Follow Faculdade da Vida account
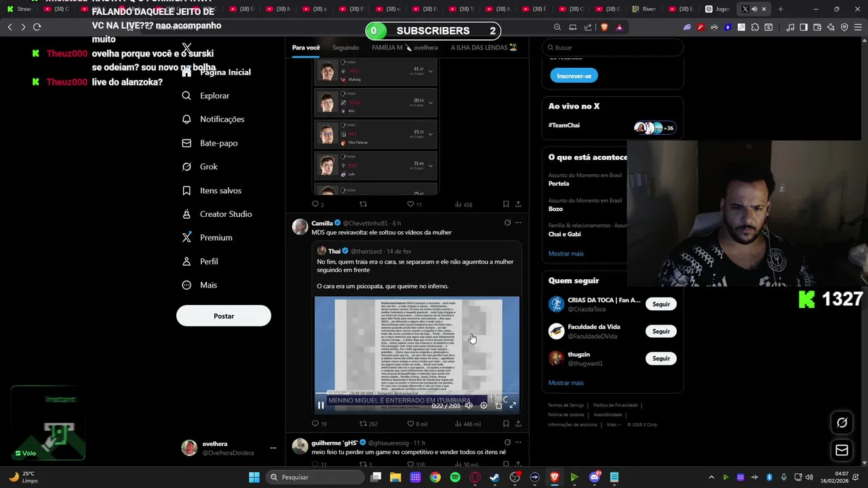The image size is (868, 488). click(x=661, y=331)
